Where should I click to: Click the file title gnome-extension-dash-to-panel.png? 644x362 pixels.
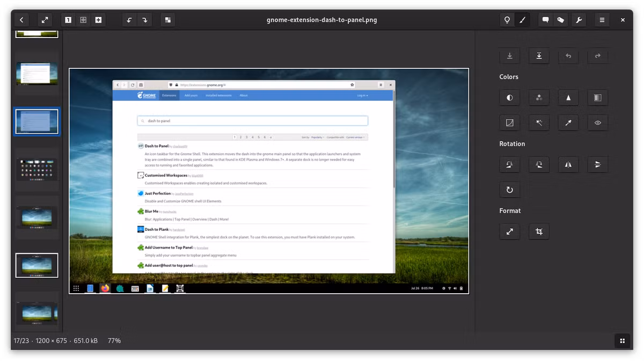coord(322,20)
